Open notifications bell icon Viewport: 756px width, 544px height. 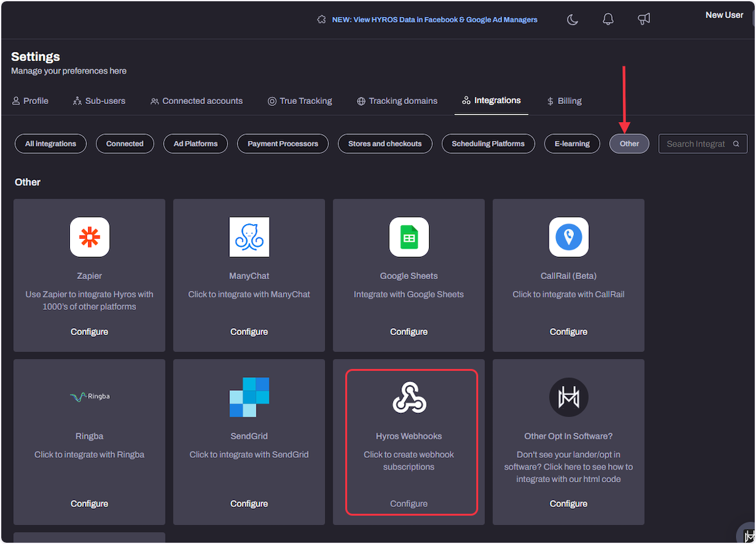pyautogui.click(x=608, y=20)
